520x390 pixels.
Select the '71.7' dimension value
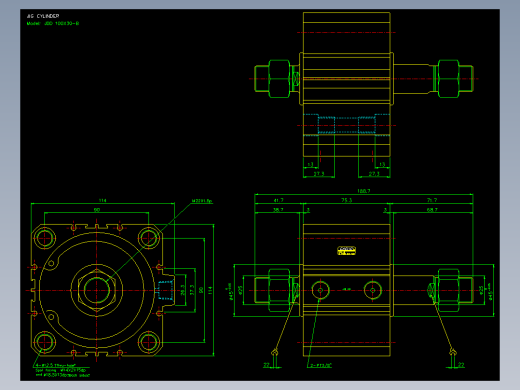pyautogui.click(x=432, y=200)
